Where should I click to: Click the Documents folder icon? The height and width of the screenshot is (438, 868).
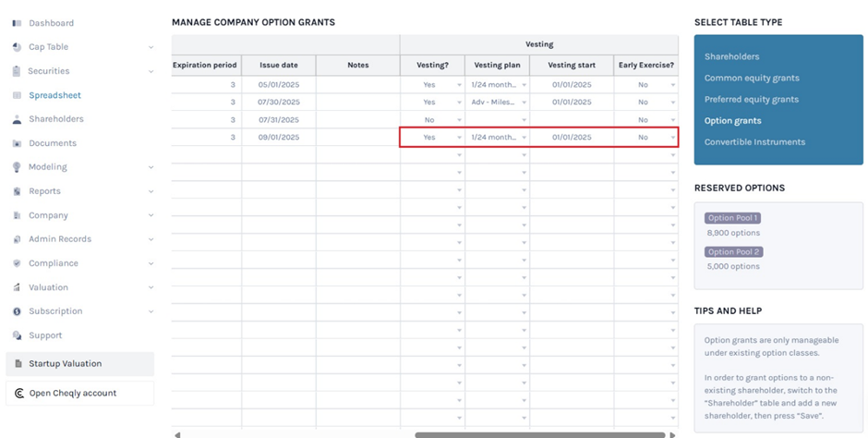pyautogui.click(x=17, y=143)
